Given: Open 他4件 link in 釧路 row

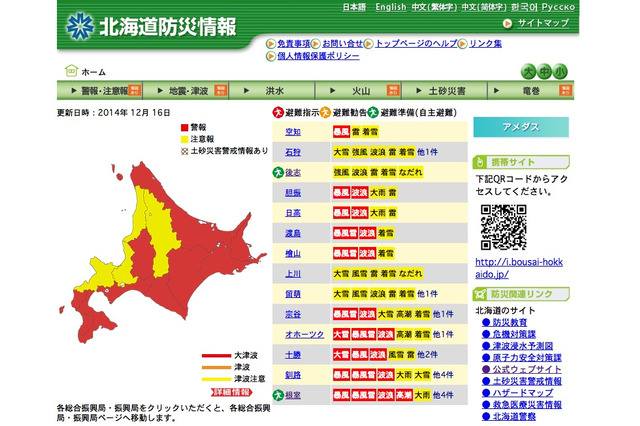Looking at the screenshot, I should point(443,375).
